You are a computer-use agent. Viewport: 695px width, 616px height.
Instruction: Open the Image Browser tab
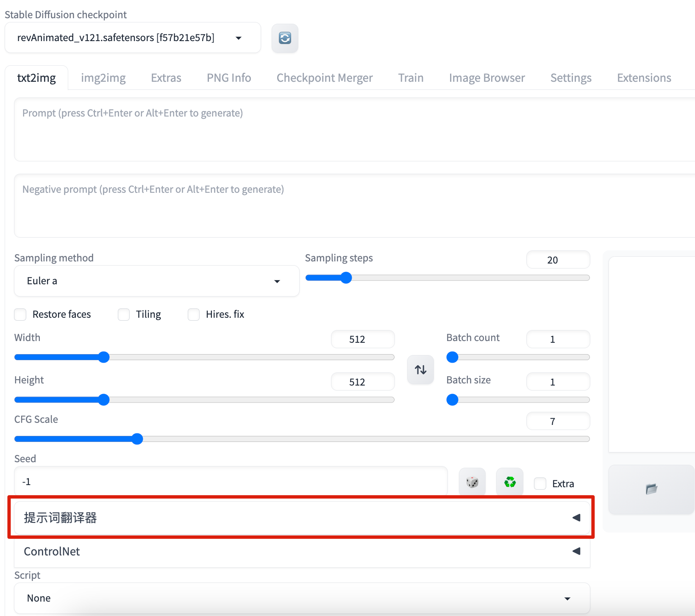[487, 78]
